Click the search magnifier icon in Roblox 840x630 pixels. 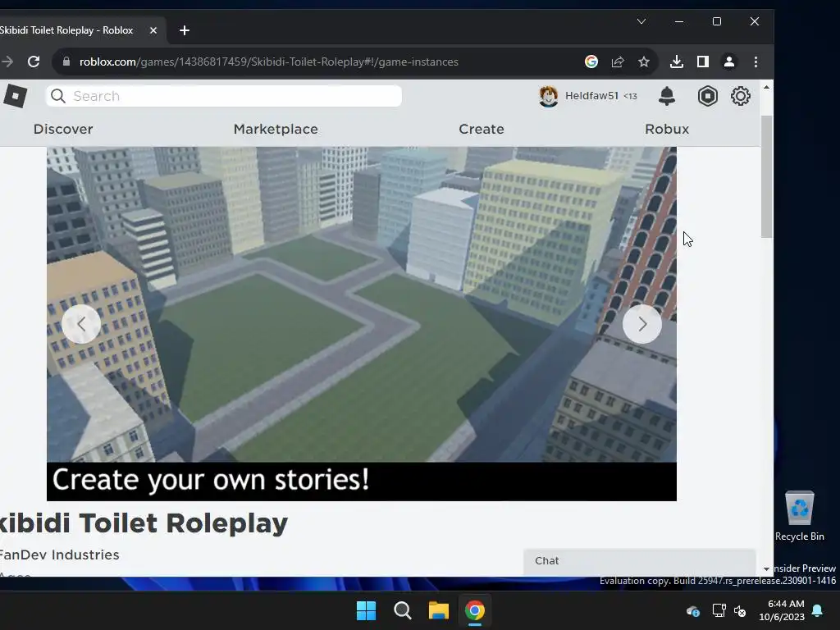(x=58, y=96)
